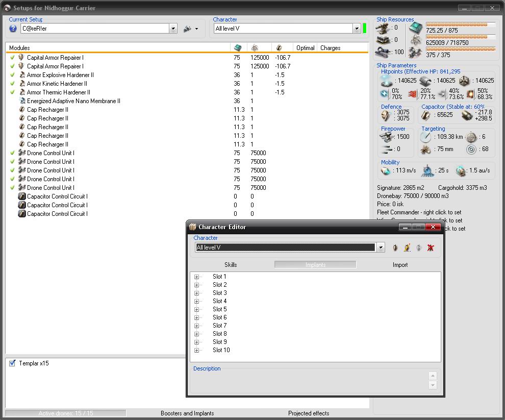
Task: Toggle the Templar x15 drone checkbox
Action: click(12, 363)
